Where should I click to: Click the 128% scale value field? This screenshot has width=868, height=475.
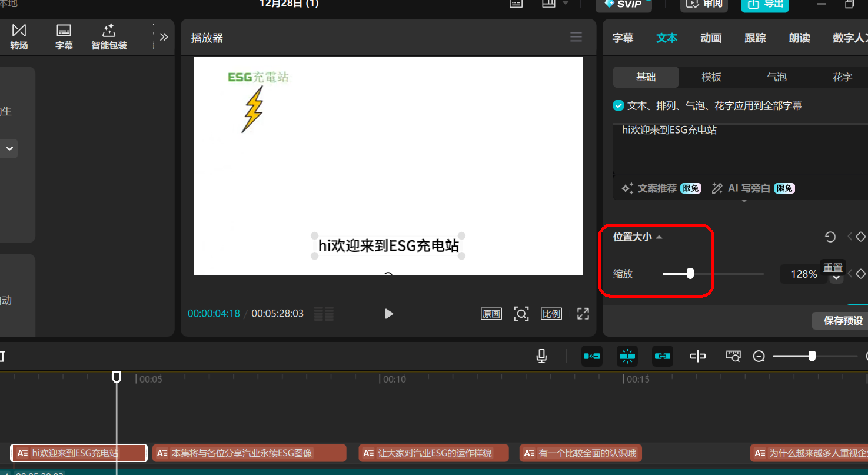click(x=803, y=274)
